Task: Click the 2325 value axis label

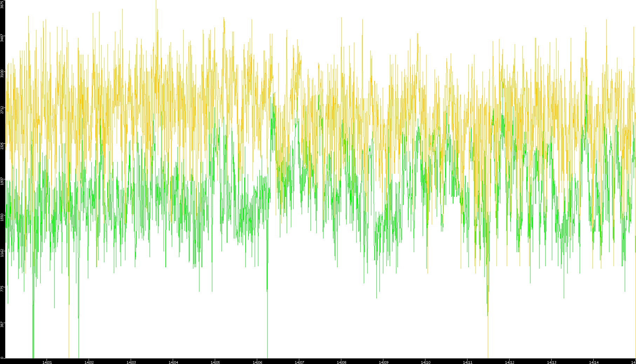Action: (2, 145)
